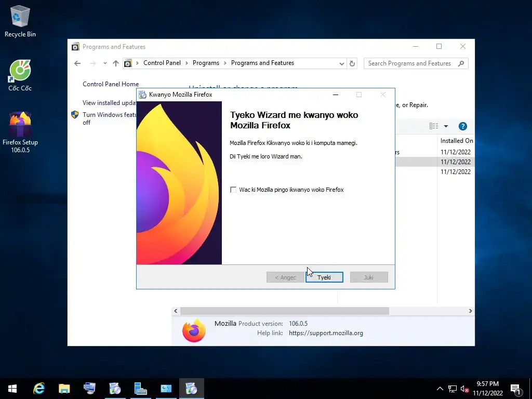Click the Back arrow in Programs and Features

(x=77, y=63)
